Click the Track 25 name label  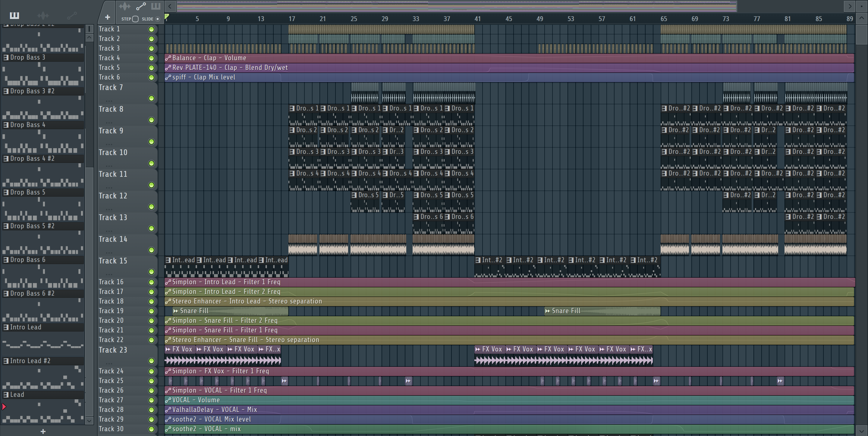click(111, 381)
